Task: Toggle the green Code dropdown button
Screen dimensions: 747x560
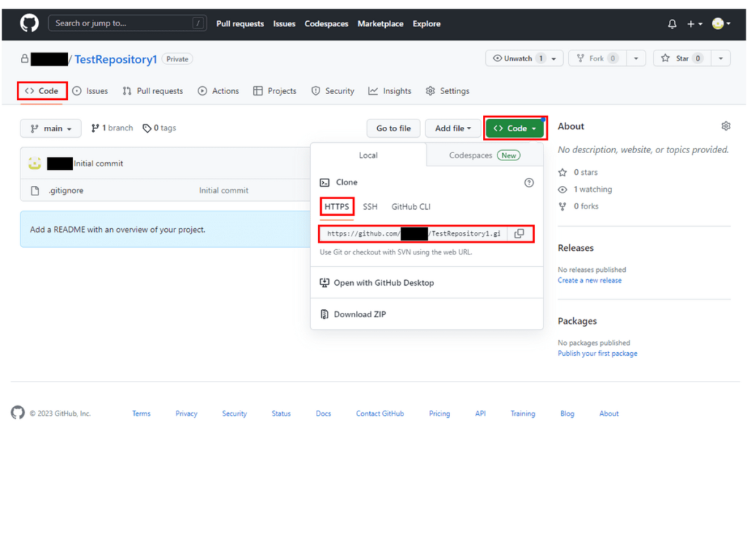Action: tap(515, 128)
